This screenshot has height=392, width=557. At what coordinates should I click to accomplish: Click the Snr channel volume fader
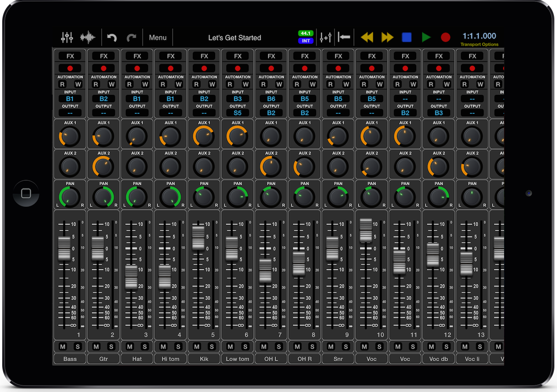click(333, 248)
